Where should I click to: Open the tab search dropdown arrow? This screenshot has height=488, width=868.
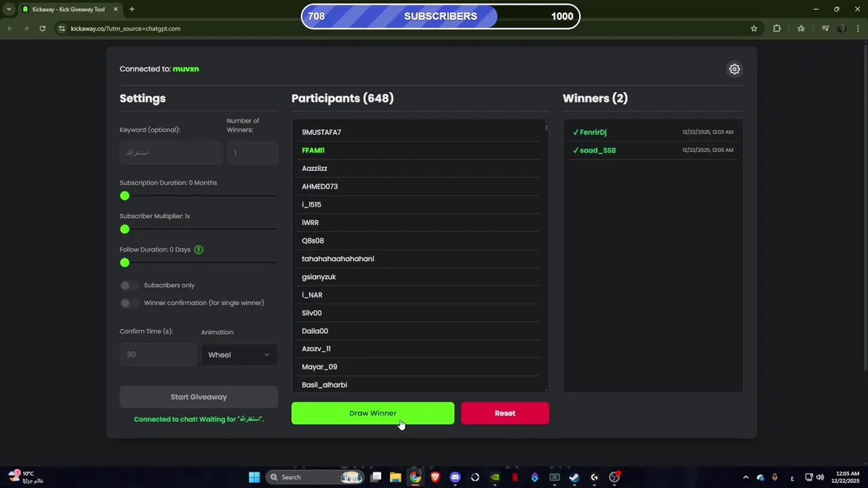[9, 9]
